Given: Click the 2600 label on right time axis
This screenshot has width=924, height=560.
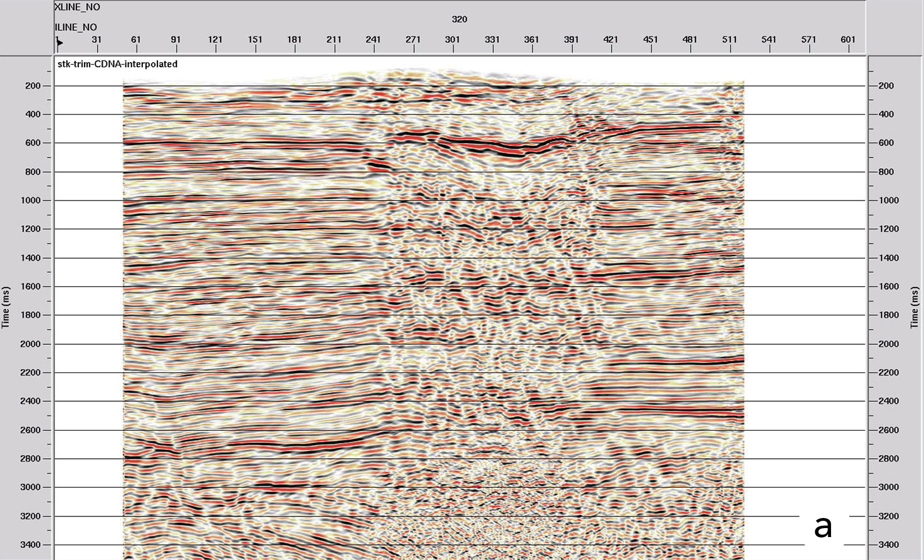Looking at the screenshot, I should click(x=889, y=431).
